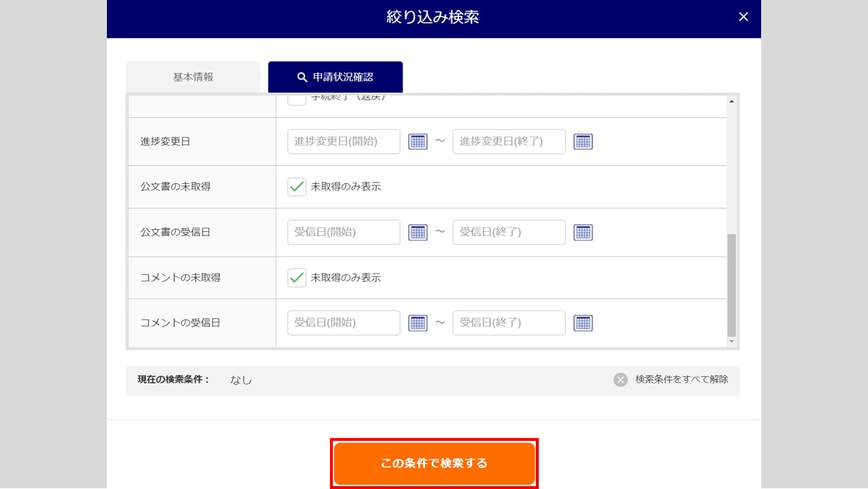Screen dimensions: 868x489
Task: Open calendar for コメントの受信日 end date
Action: point(583,323)
